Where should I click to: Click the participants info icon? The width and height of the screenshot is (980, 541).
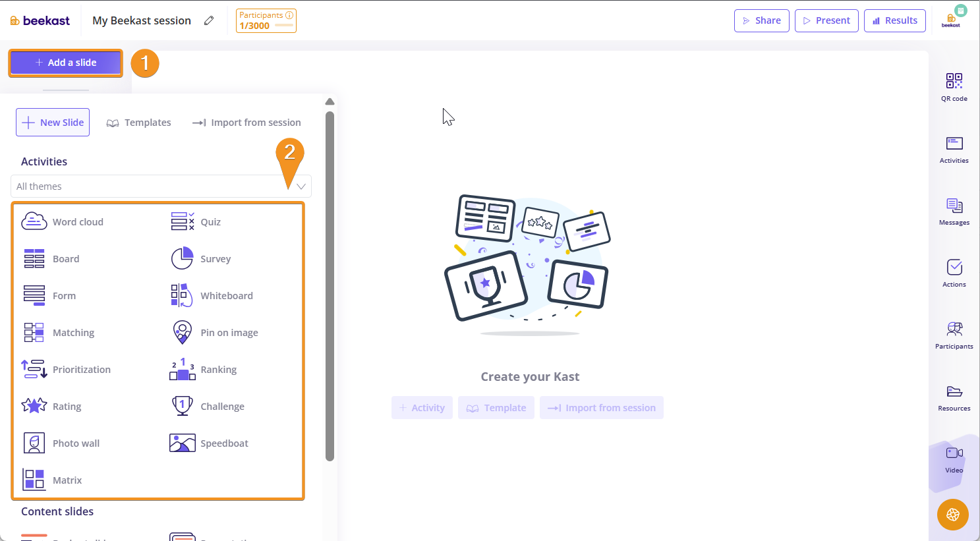point(289,15)
